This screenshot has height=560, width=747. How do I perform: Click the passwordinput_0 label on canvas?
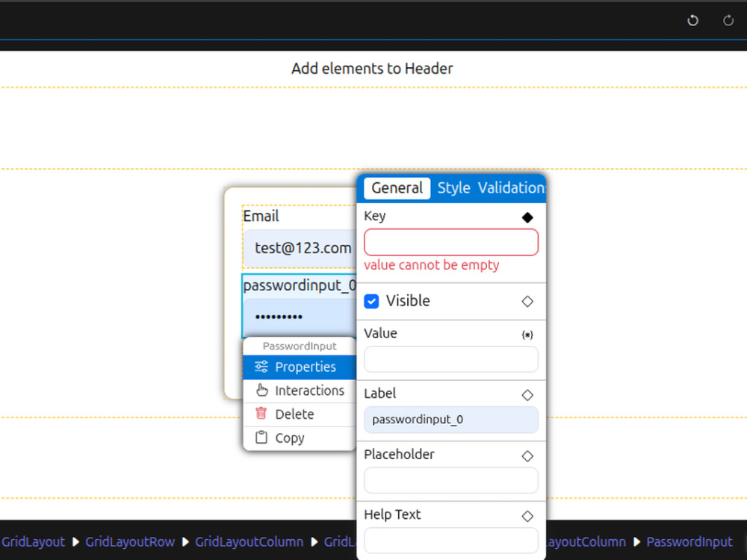coord(300,285)
